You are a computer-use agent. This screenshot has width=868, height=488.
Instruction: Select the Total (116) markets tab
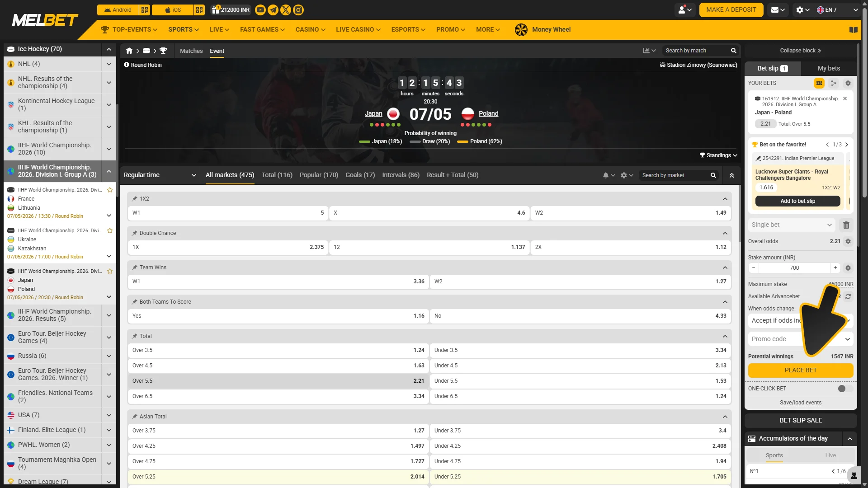tap(277, 175)
